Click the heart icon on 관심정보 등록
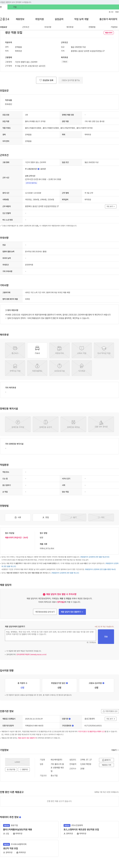 [x=41, y=80]
